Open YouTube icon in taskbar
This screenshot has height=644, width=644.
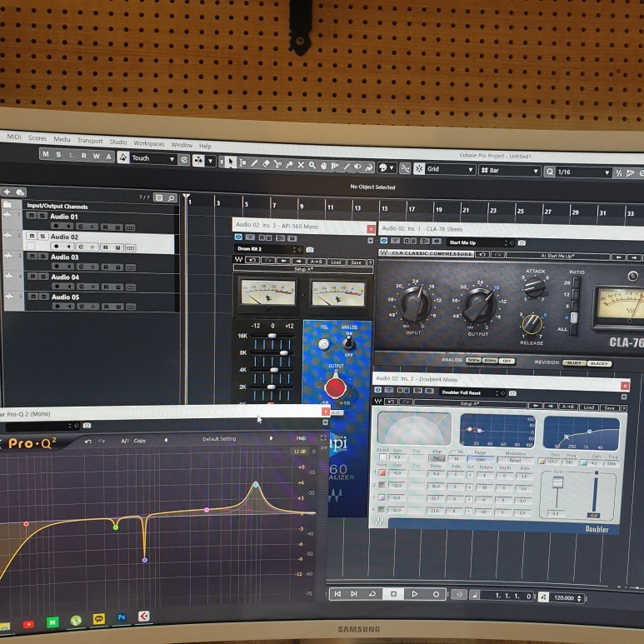point(28,624)
